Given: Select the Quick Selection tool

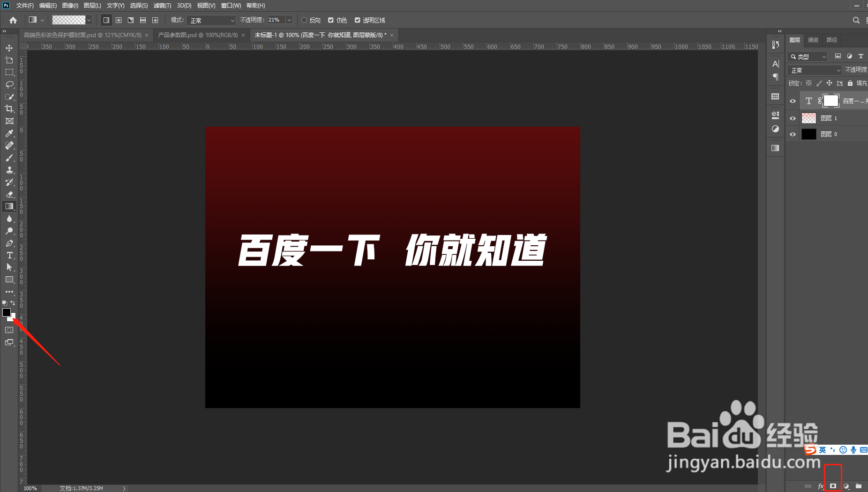Looking at the screenshot, I should tap(9, 97).
